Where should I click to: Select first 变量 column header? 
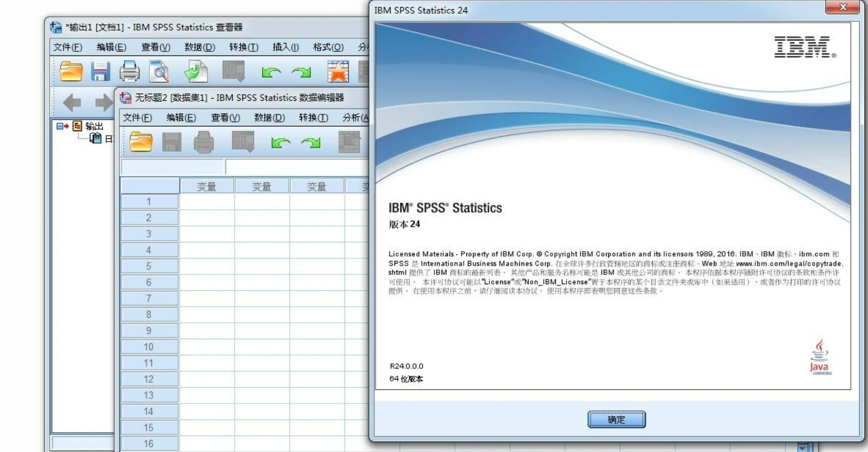click(x=207, y=187)
